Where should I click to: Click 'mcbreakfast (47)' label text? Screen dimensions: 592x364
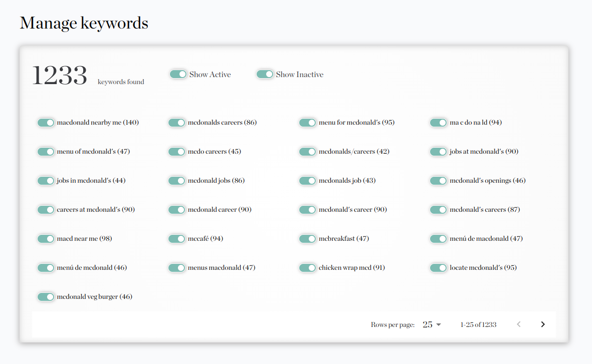pyautogui.click(x=344, y=239)
